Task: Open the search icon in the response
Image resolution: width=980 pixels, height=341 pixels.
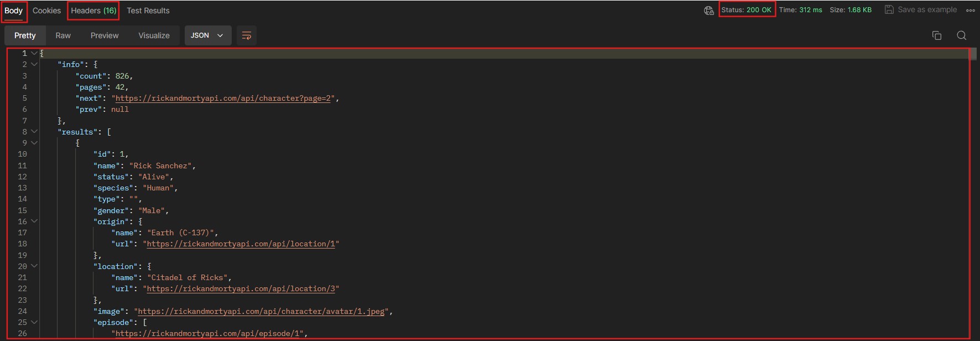Action: (962, 35)
